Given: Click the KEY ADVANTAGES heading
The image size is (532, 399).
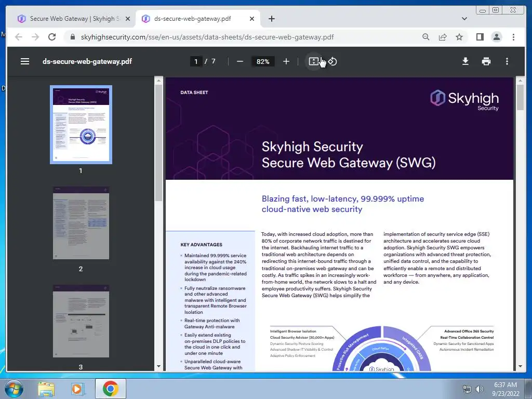Looking at the screenshot, I should tap(201, 245).
